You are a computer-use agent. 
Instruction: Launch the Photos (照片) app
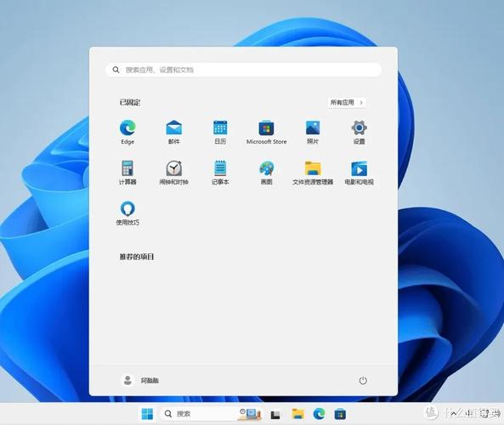[313, 132]
